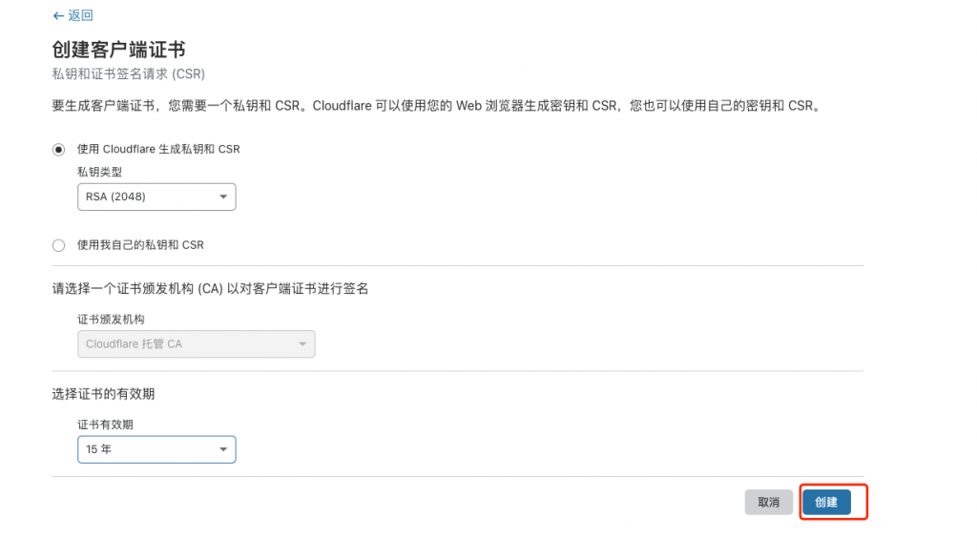Click the 私钥类型 field label

(100, 172)
